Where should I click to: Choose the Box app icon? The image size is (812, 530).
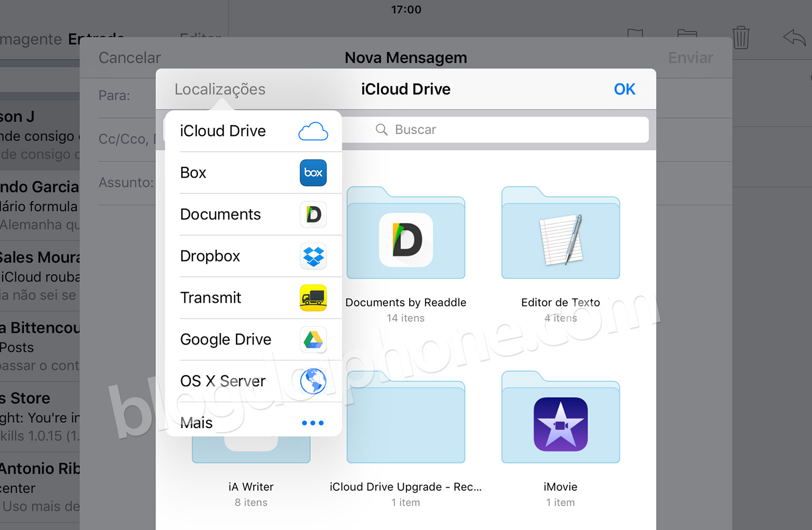pyautogui.click(x=313, y=173)
